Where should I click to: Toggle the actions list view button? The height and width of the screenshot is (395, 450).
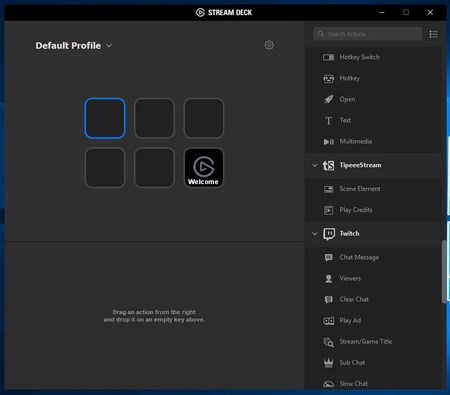click(x=433, y=34)
